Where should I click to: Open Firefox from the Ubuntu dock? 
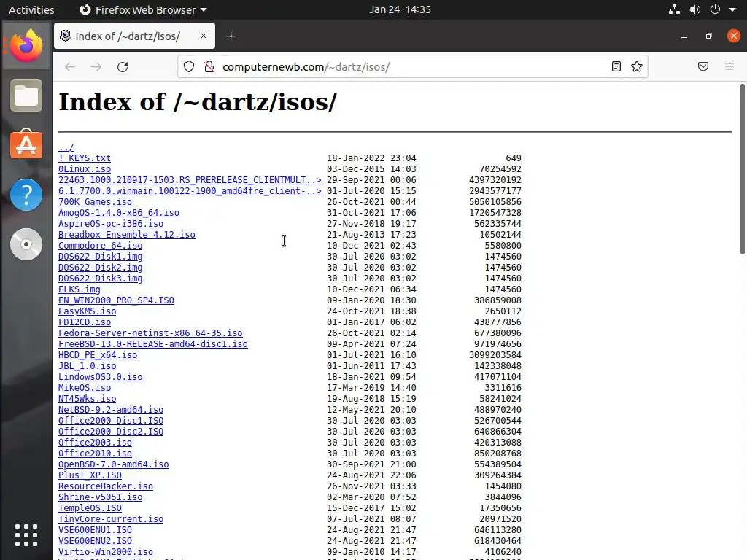[x=26, y=46]
